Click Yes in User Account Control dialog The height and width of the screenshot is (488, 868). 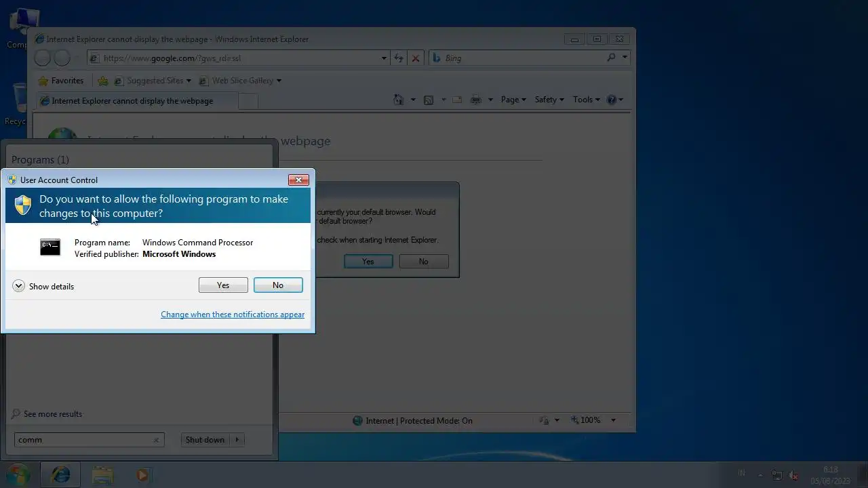click(223, 285)
